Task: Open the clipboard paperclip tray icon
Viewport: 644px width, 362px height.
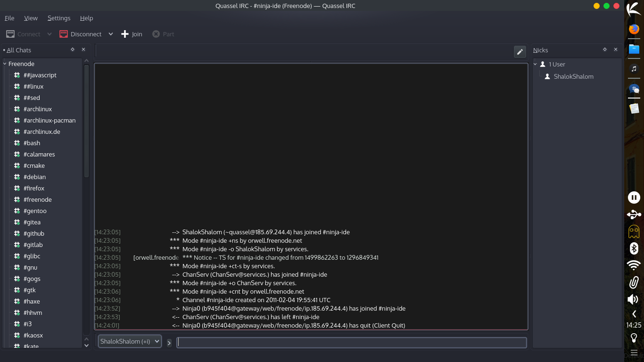Action: coord(634,282)
